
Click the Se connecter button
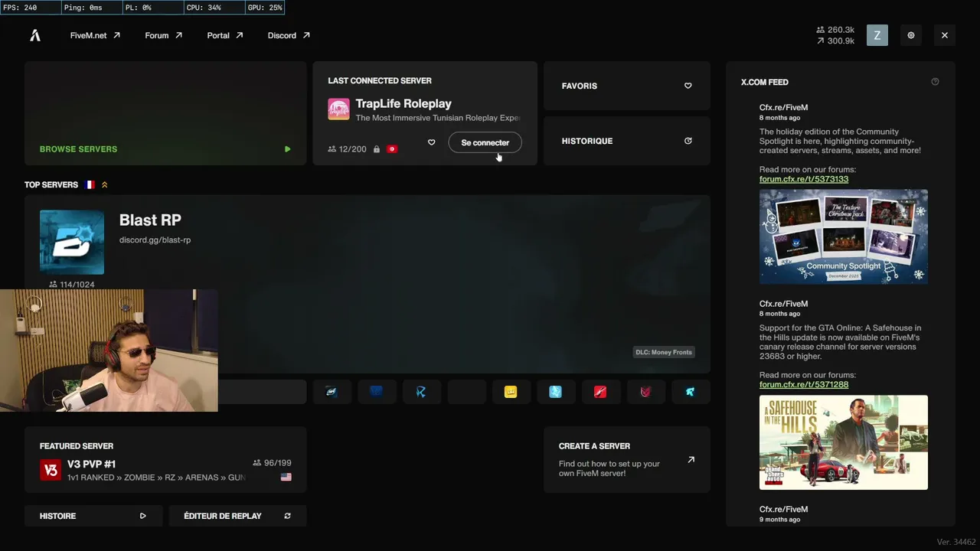click(485, 142)
